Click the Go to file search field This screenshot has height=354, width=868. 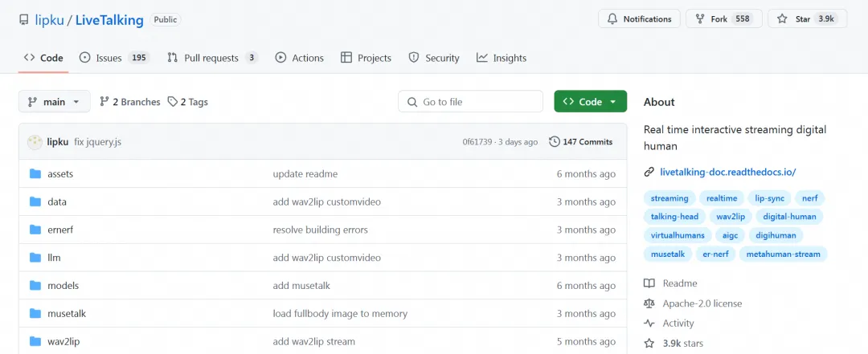[470, 102]
